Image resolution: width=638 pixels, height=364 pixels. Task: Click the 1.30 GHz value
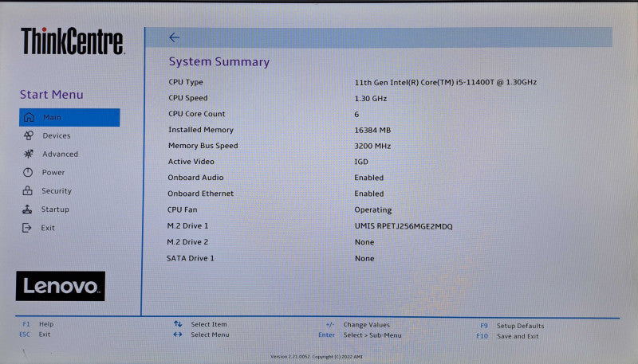click(371, 99)
